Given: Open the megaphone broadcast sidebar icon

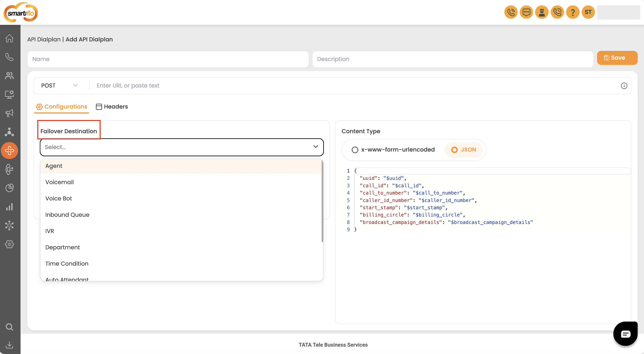Looking at the screenshot, I should pyautogui.click(x=9, y=113).
